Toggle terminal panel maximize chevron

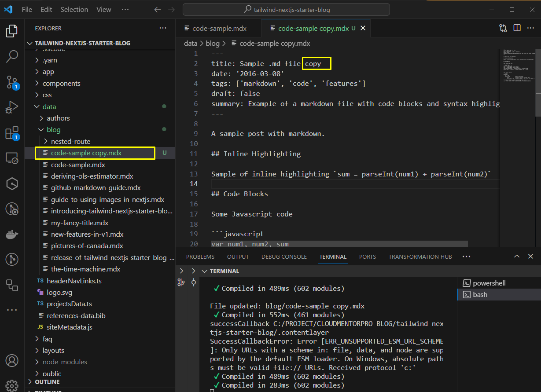pos(517,256)
